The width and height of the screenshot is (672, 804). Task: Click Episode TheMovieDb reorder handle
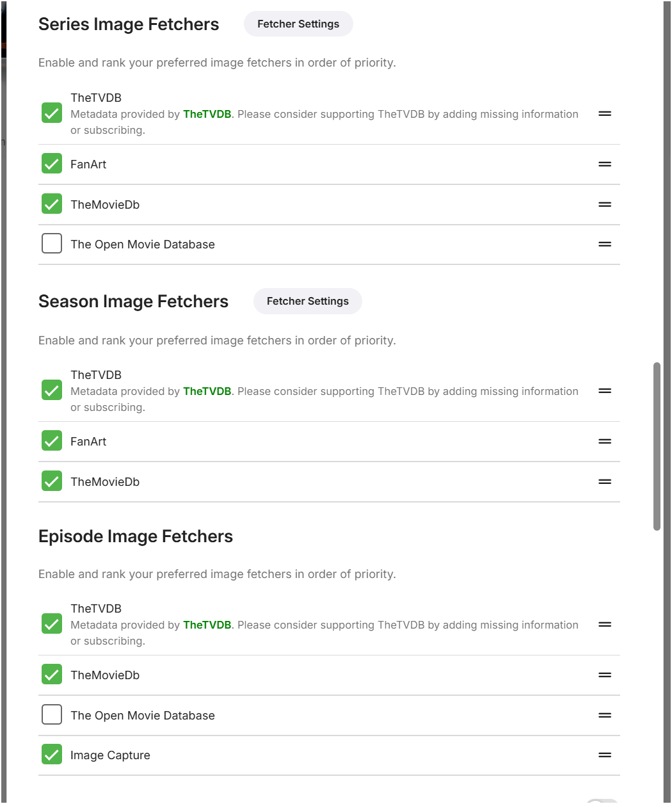(605, 675)
